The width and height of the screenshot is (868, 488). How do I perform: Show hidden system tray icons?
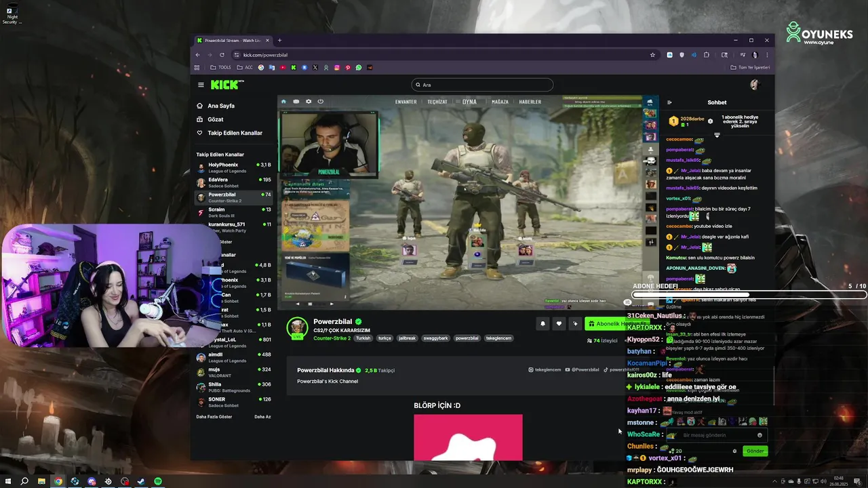(776, 481)
